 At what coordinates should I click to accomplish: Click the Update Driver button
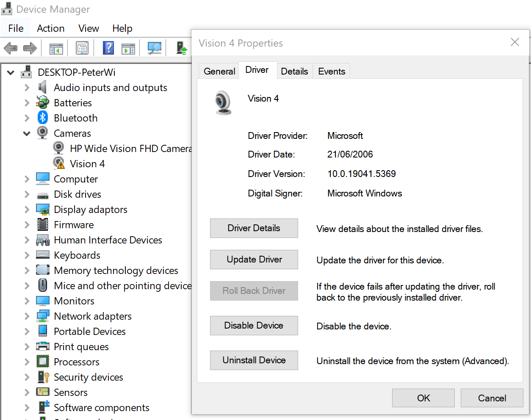tap(254, 260)
